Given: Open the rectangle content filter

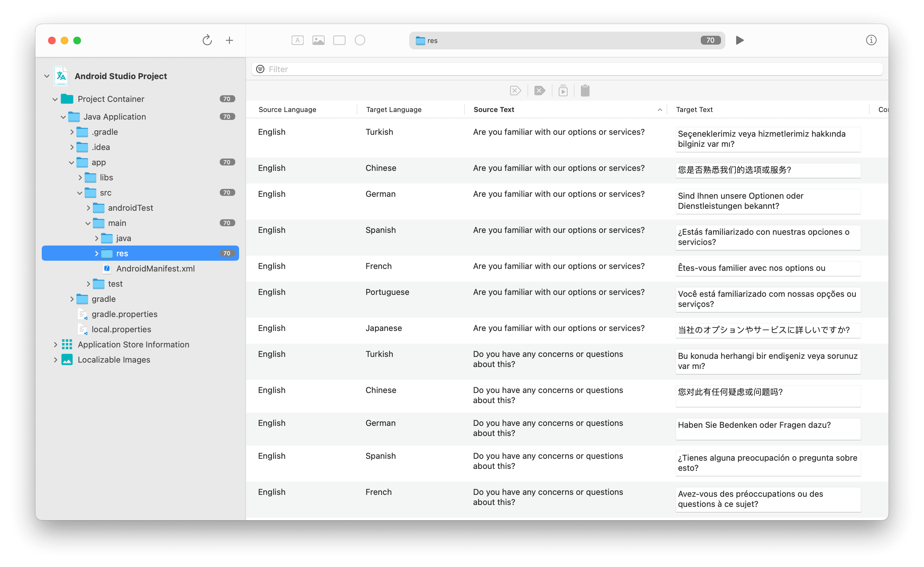Looking at the screenshot, I should [x=339, y=40].
